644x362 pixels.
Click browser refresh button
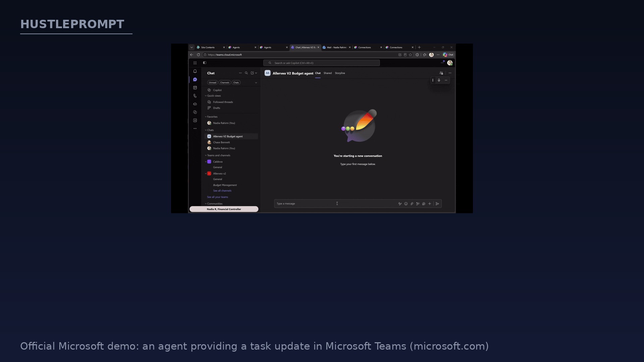198,55
